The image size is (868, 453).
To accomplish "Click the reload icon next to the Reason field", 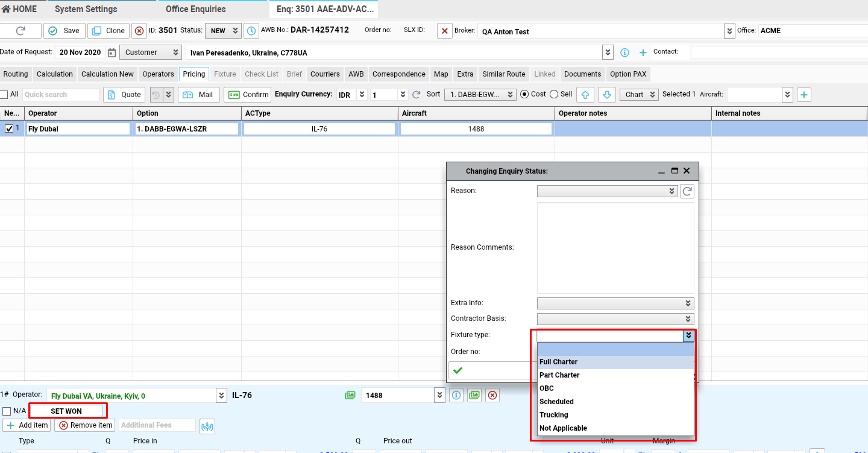I will point(687,191).
